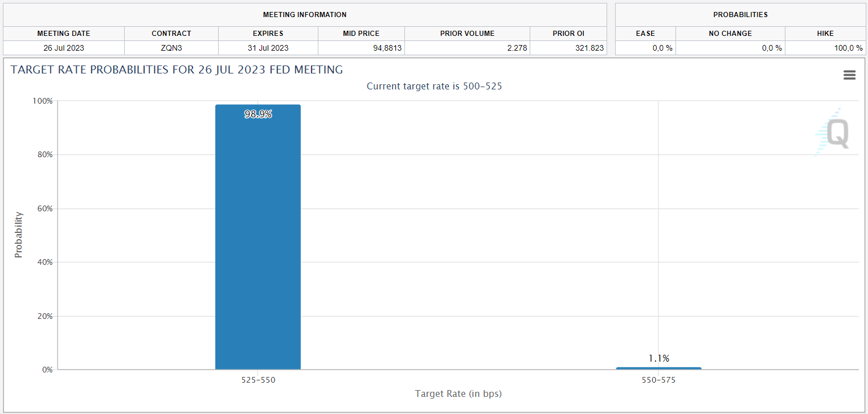Select the 0,0 % no change probability value
The image size is (868, 414).
pyautogui.click(x=772, y=48)
